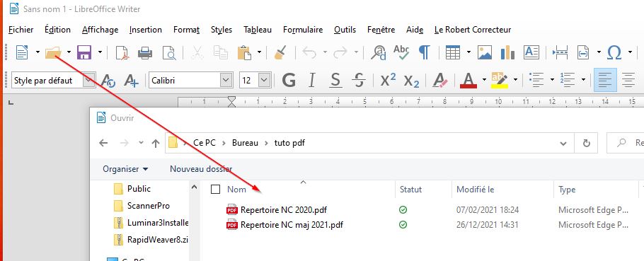The width and height of the screenshot is (644, 261).
Task: Check the select-all checkbox beside Nom
Action: (215, 189)
